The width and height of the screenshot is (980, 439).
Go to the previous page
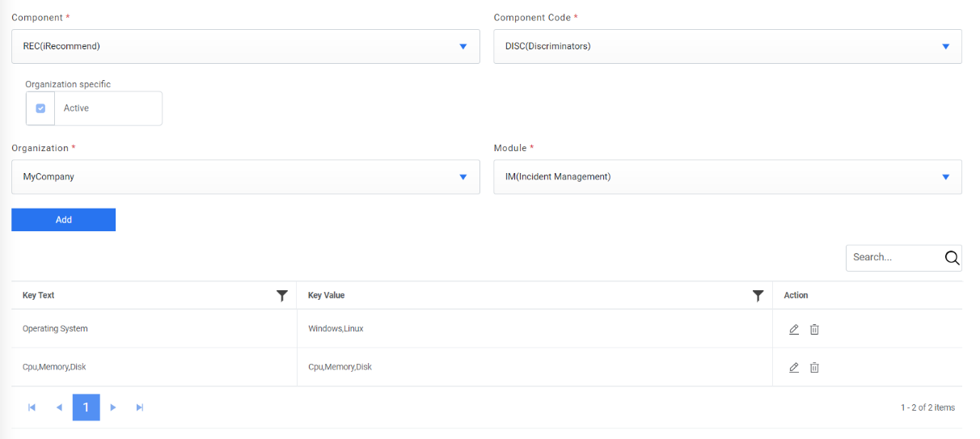59,407
